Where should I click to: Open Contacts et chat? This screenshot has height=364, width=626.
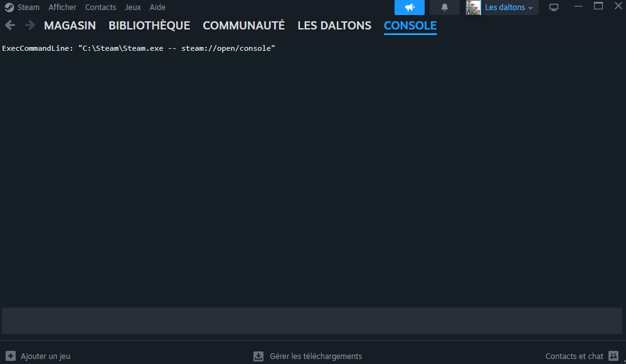[x=574, y=356]
